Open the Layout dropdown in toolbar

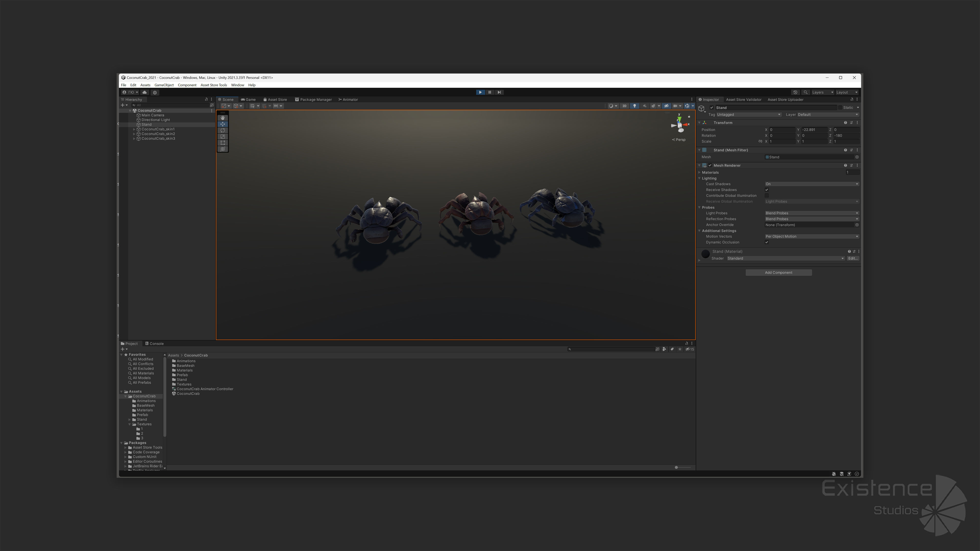(847, 92)
